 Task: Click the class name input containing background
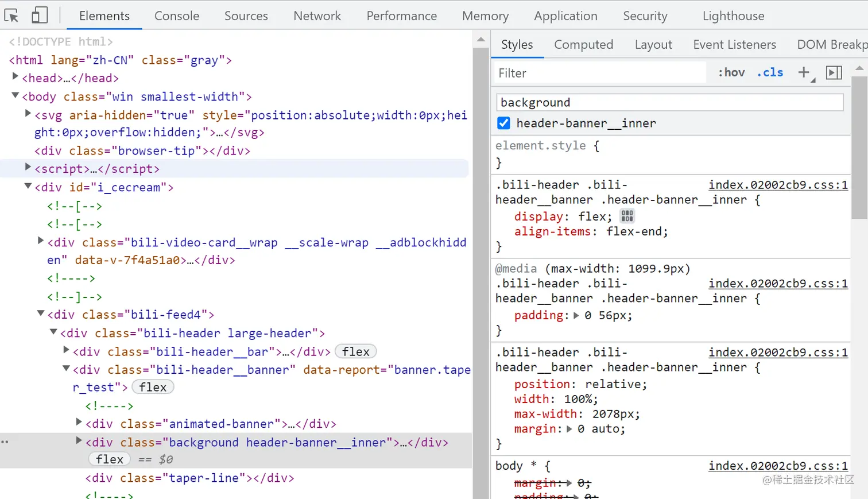point(670,102)
